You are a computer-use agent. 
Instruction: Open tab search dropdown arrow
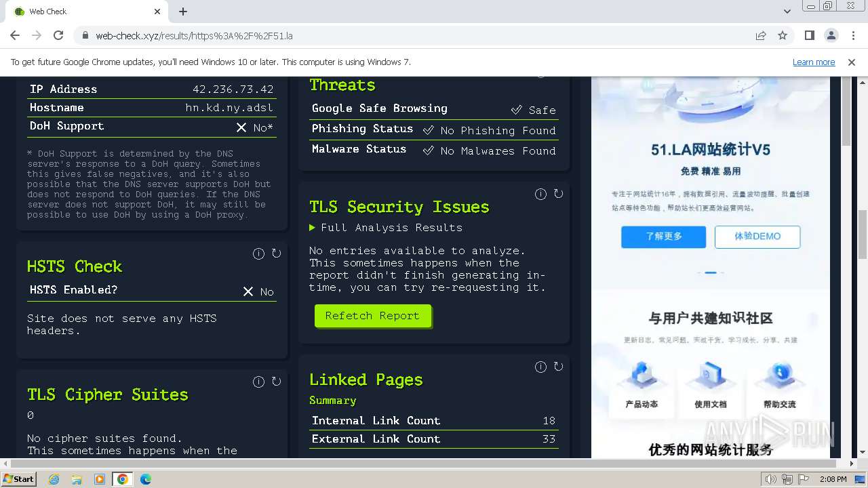tap(787, 12)
